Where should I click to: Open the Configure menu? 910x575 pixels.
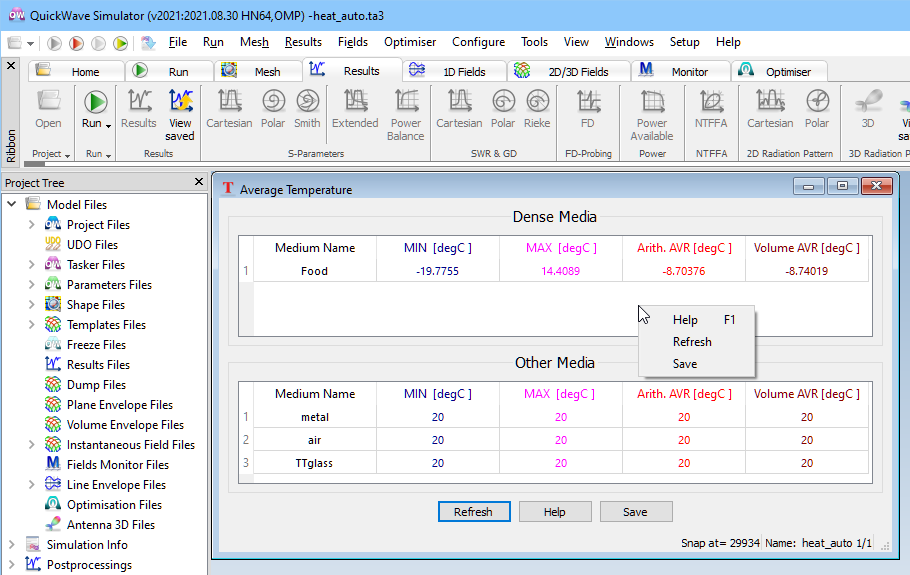pyautogui.click(x=478, y=42)
